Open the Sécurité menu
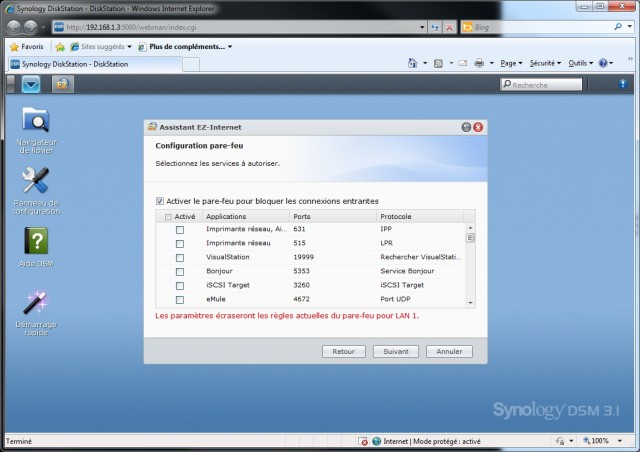This screenshot has height=452, width=640. [545, 63]
